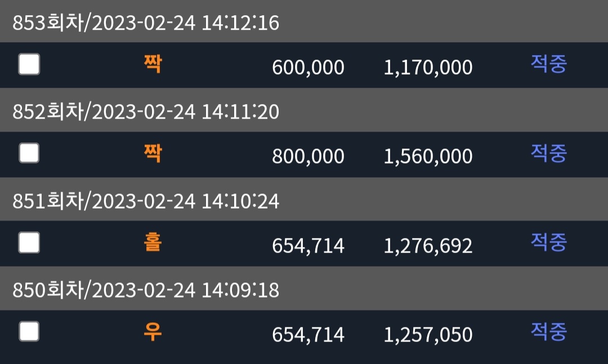This screenshot has height=364, width=608.
Task: Click the 1,257,050 payout amount
Action: [x=428, y=335]
